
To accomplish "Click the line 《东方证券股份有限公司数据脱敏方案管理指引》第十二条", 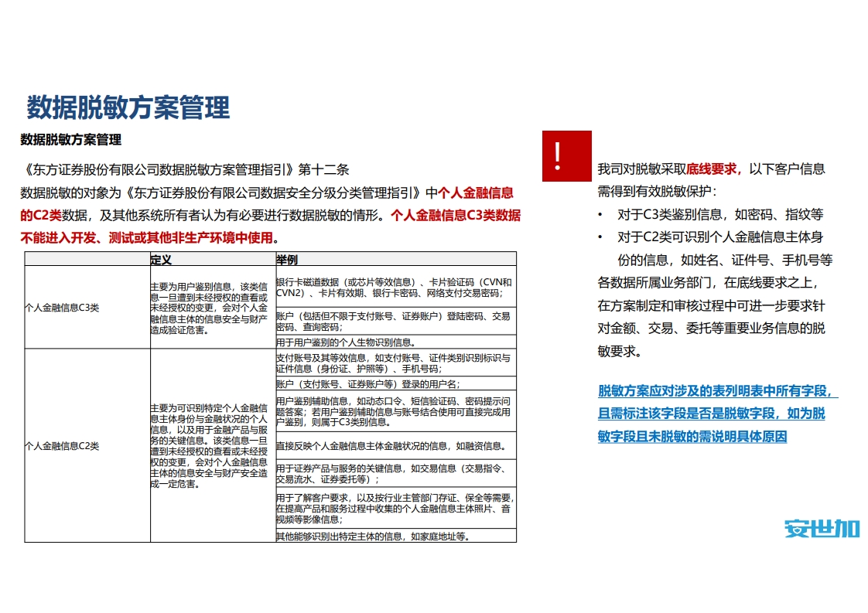I will tap(185, 169).
